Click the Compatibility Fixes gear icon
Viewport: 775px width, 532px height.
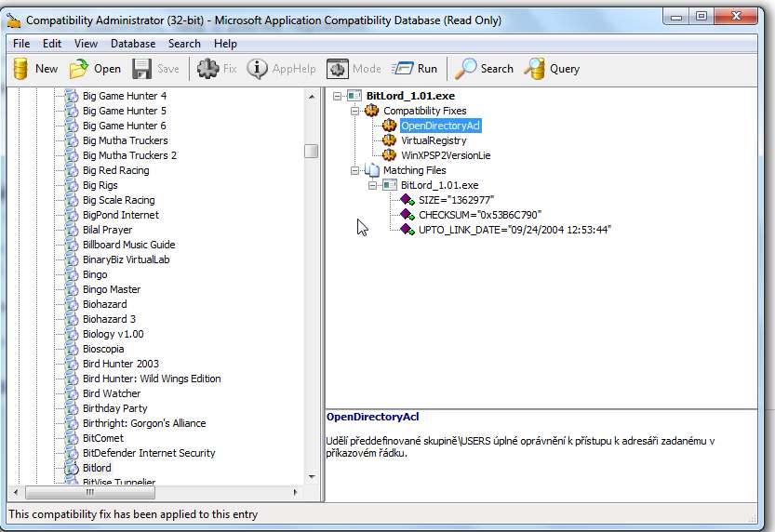pos(372,111)
